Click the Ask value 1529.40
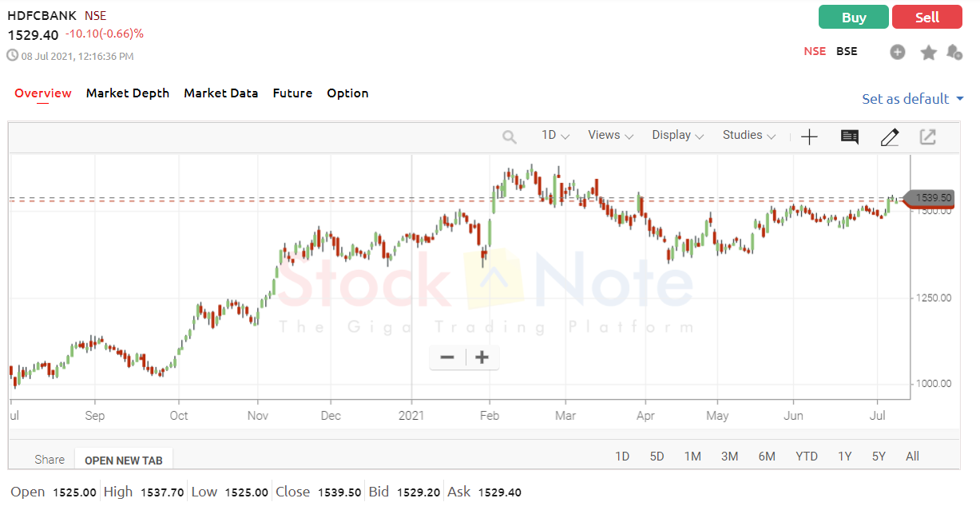Image resolution: width=980 pixels, height=510 pixels. coord(500,492)
